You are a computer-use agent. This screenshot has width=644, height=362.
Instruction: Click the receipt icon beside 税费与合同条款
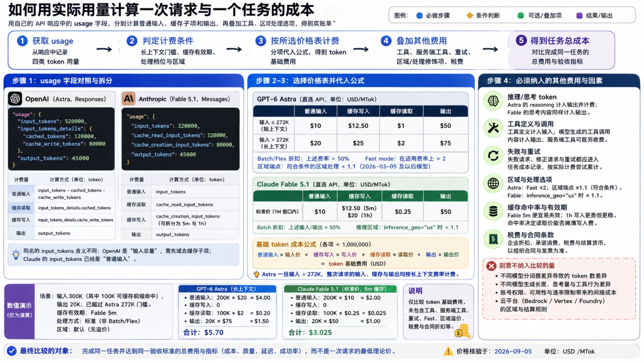coord(493,239)
